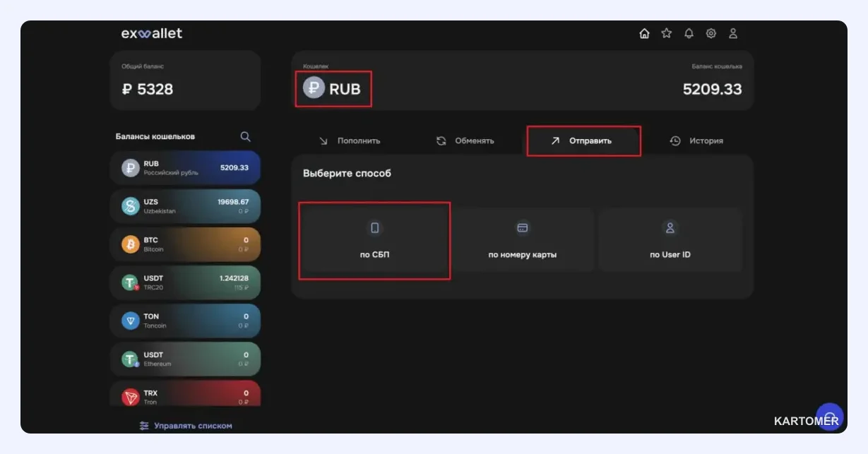Switch to the Пополнить tab

[350, 141]
